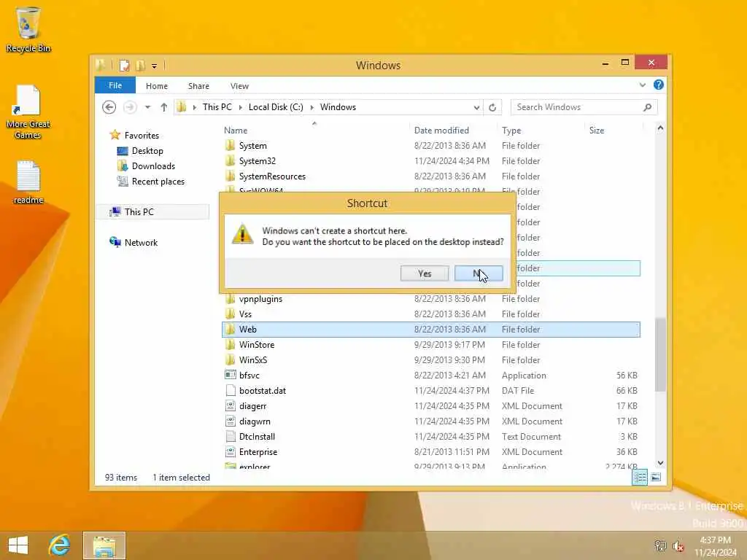The height and width of the screenshot is (560, 747).
Task: Sort by the Size column header
Action: pos(597,131)
